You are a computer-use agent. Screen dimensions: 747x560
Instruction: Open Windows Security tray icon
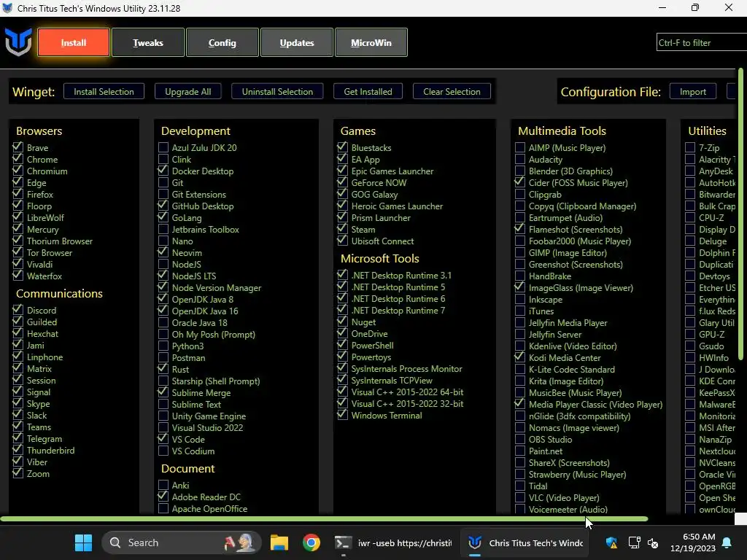[x=611, y=542]
